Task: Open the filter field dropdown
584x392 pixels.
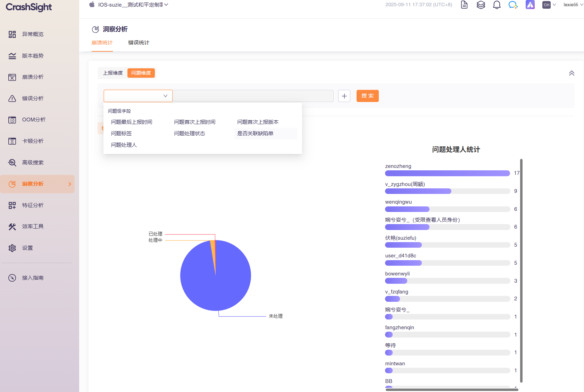Action: (138, 96)
